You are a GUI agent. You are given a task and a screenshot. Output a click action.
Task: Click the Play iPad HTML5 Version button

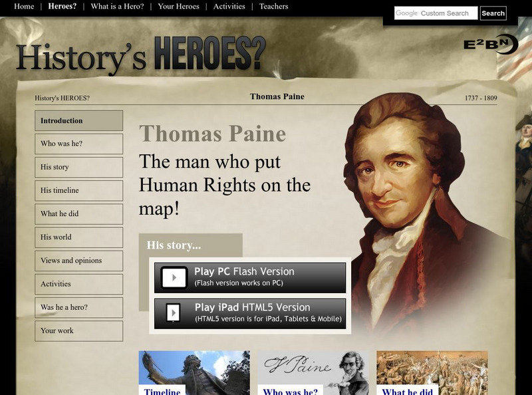(250, 314)
